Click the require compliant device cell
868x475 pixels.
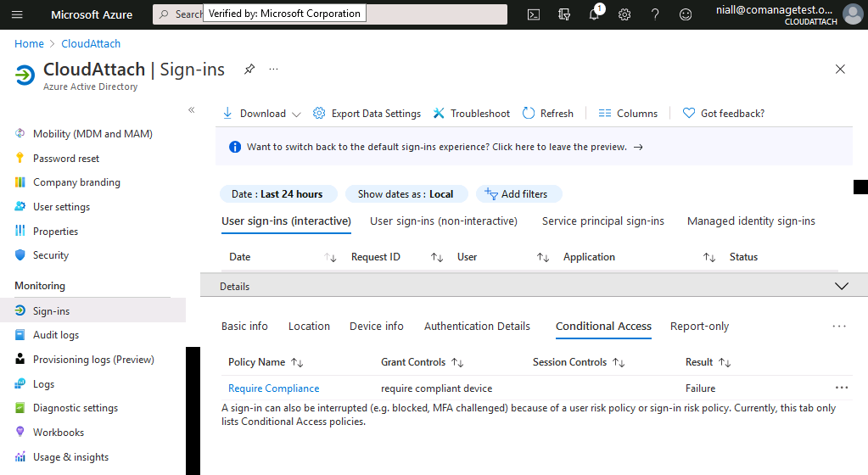(436, 388)
